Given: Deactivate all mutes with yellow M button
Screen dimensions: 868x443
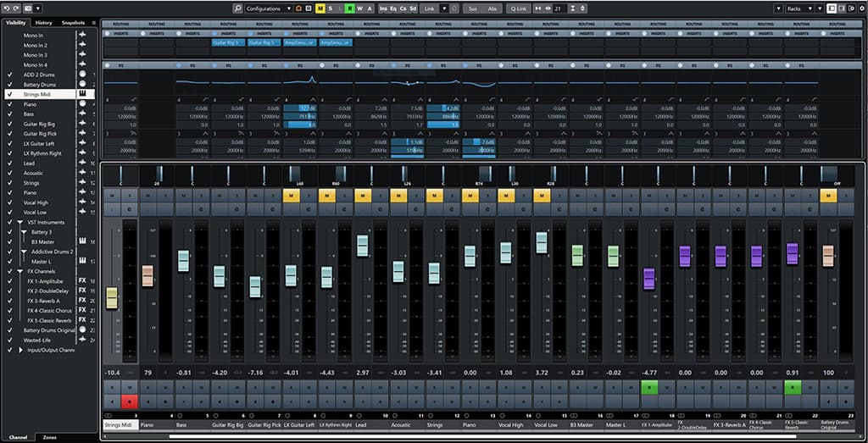Looking at the screenshot, I should pyautogui.click(x=320, y=8).
